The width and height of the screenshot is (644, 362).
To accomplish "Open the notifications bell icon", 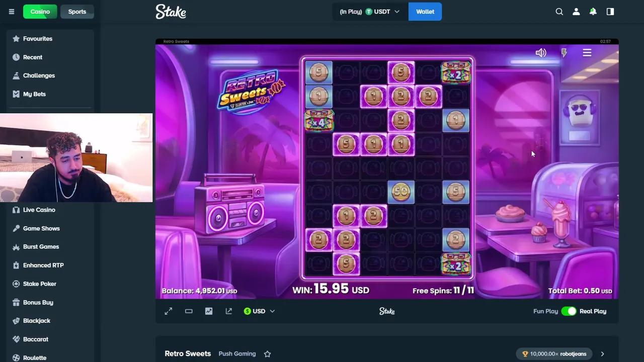I will (593, 12).
